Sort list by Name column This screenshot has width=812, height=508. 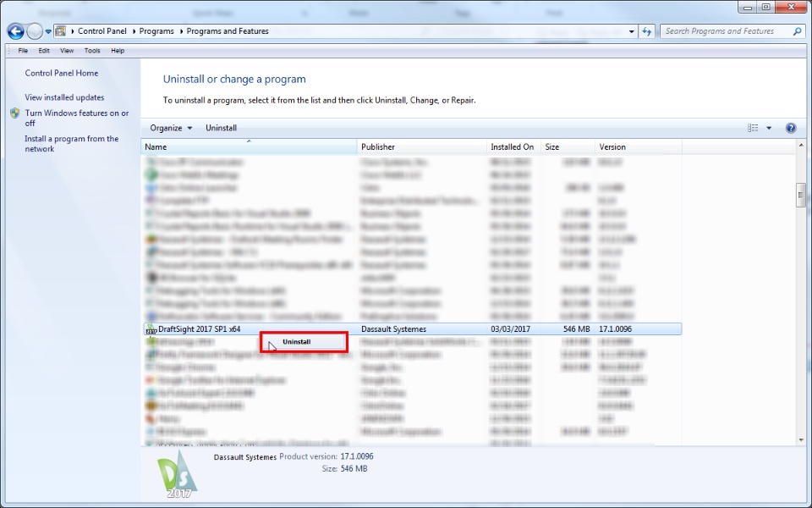tap(249, 147)
